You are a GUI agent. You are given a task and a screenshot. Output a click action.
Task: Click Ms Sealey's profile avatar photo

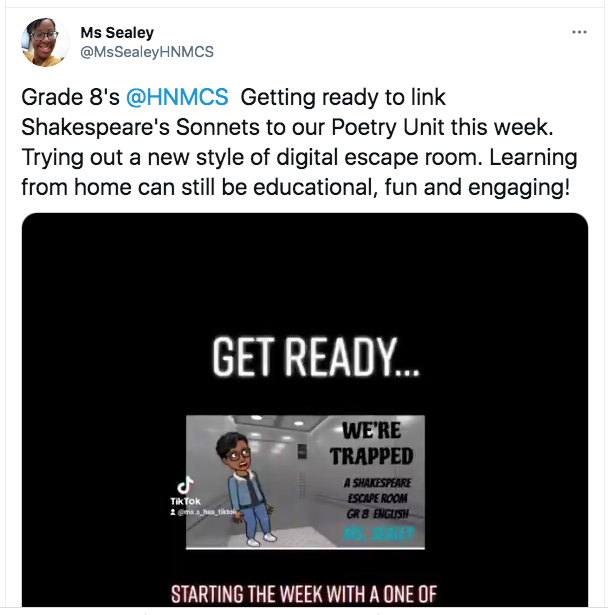(x=45, y=42)
